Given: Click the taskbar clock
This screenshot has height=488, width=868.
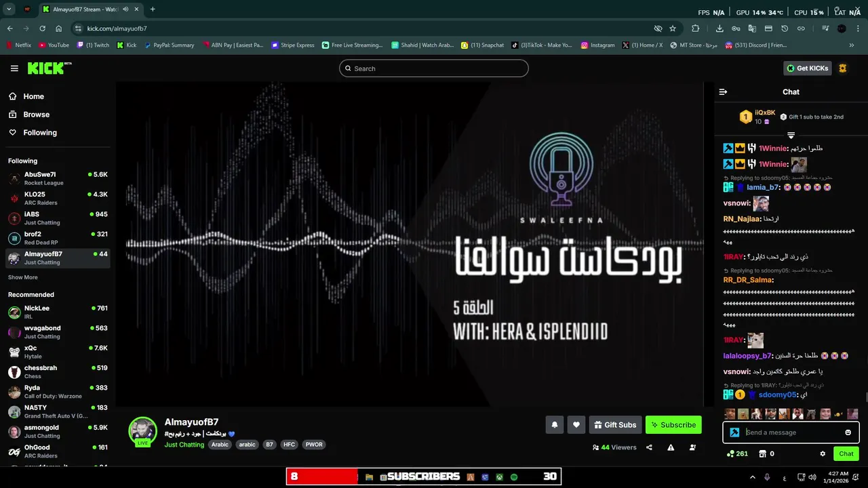Looking at the screenshot, I should 837,477.
